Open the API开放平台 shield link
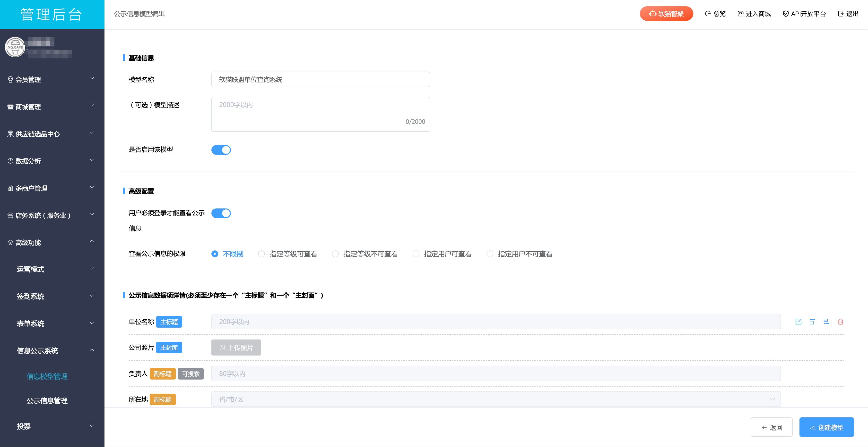This screenshot has width=868, height=447. (804, 14)
